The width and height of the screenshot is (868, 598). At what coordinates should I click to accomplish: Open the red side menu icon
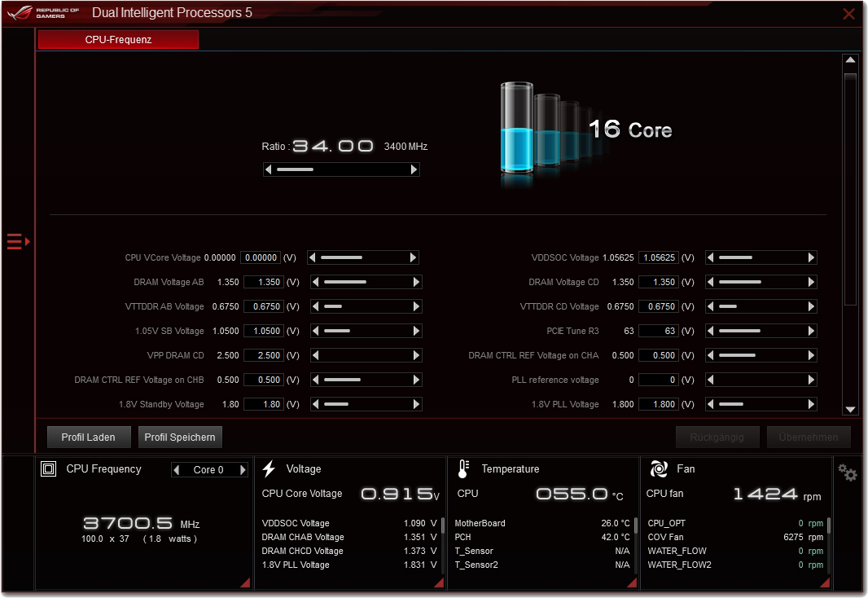[x=18, y=241]
